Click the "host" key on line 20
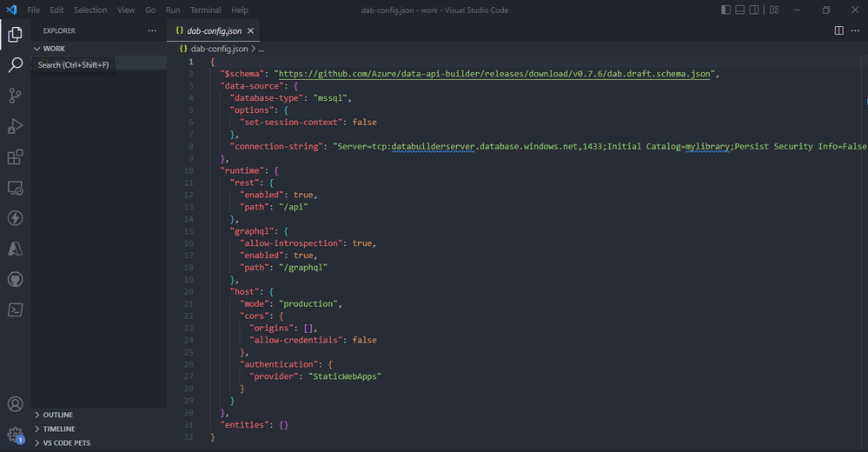Image resolution: width=868 pixels, height=452 pixels. pyautogui.click(x=245, y=291)
